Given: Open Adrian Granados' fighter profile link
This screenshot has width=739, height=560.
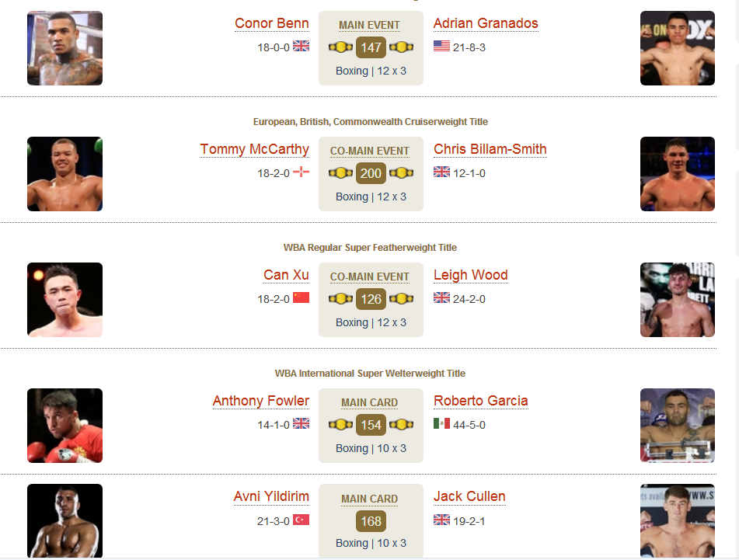Looking at the screenshot, I should click(486, 23).
